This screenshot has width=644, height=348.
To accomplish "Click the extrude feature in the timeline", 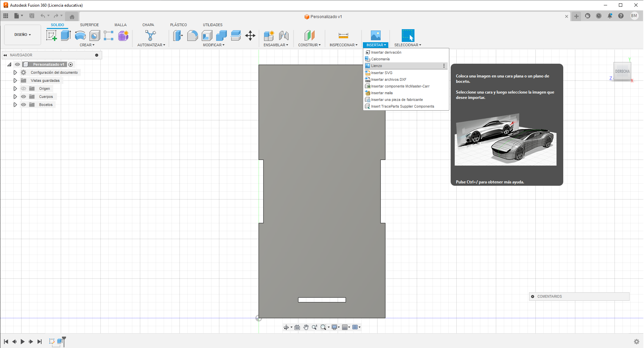I will point(60,341).
